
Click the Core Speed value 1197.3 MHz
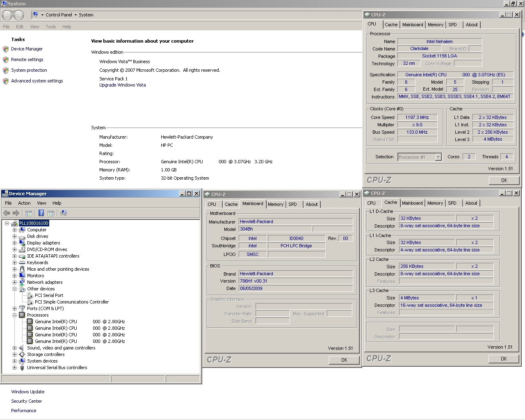(417, 117)
